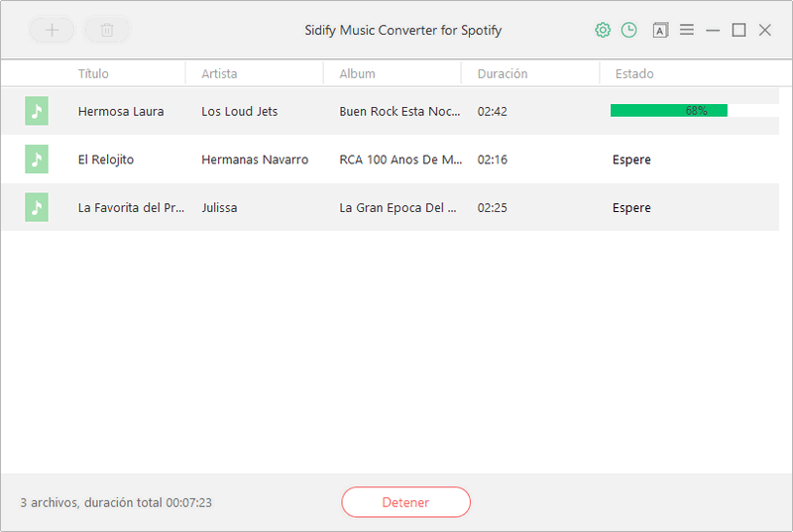Image resolution: width=793 pixels, height=532 pixels.
Task: Minimize the Sidify window
Action: 713,31
